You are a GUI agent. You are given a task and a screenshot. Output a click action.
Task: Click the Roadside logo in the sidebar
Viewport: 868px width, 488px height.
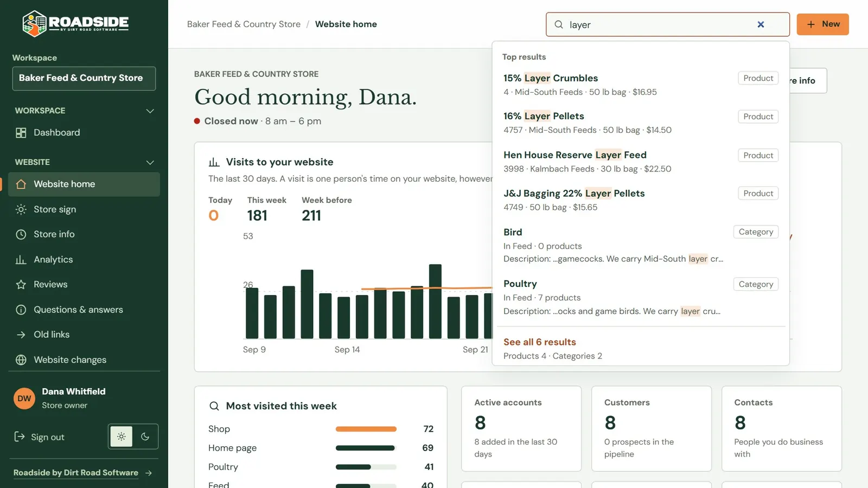[x=75, y=23]
